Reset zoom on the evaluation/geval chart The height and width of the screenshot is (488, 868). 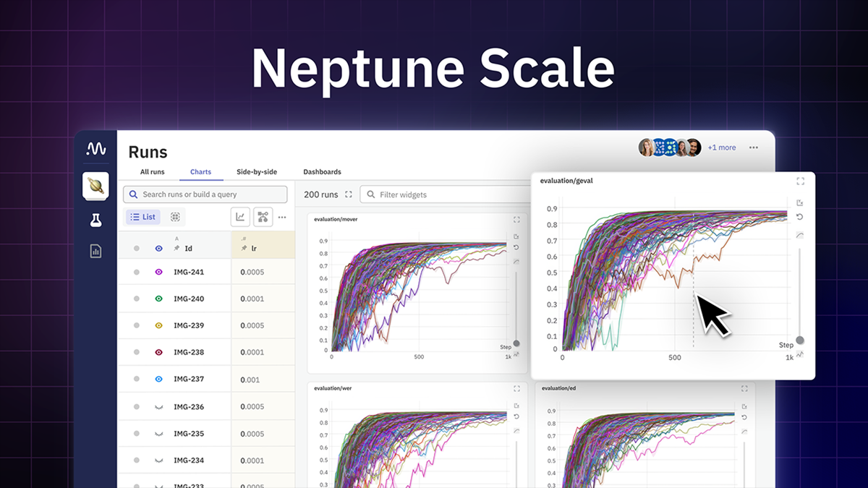pos(800,217)
